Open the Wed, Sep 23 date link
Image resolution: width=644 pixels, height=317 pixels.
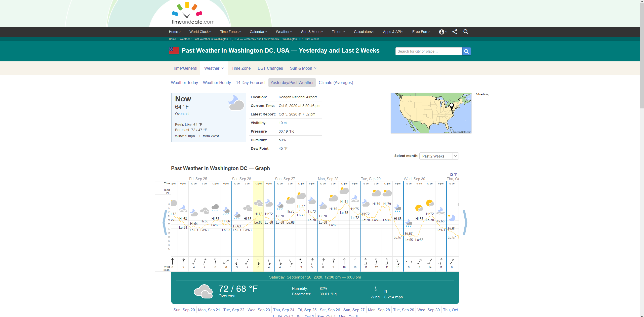click(x=259, y=310)
